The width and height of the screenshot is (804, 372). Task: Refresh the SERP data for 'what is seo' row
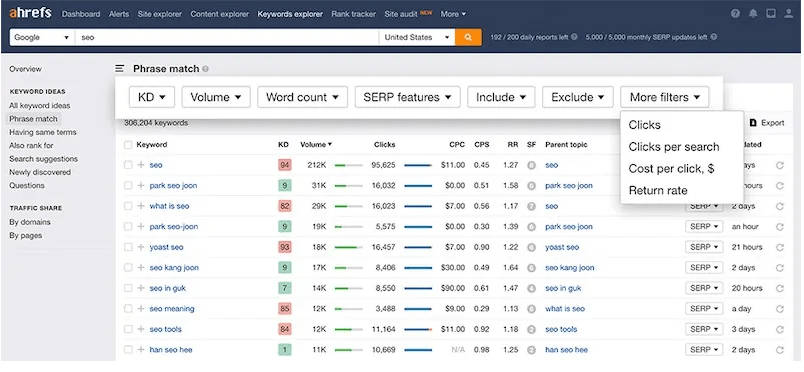780,206
